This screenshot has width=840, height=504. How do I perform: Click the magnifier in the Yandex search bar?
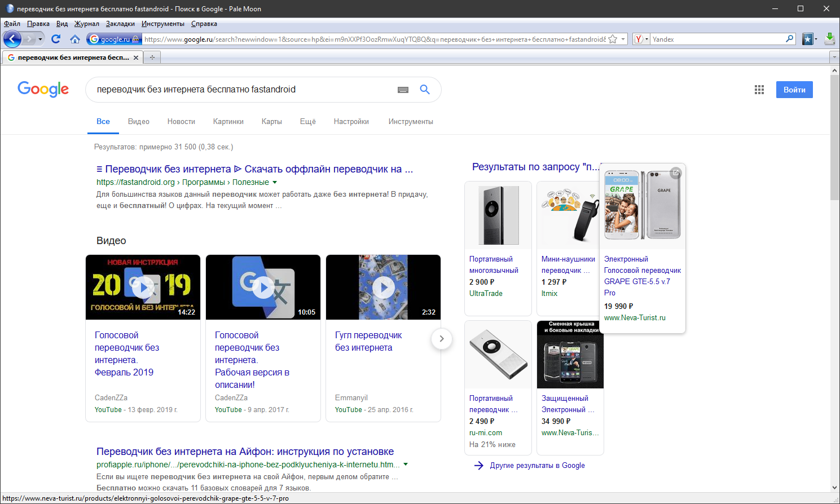pos(790,39)
